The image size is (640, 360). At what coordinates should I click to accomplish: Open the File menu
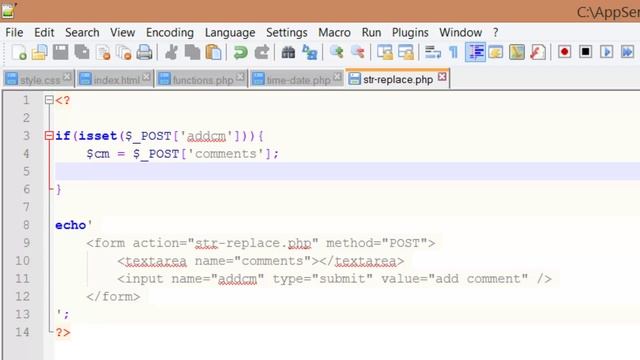[x=14, y=32]
